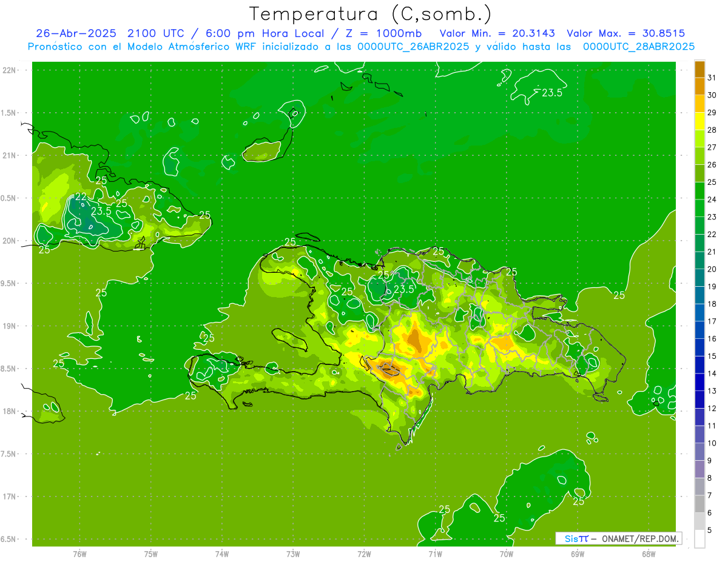
Task: Click the '7.5N' latitude axis label
Action: [8, 454]
